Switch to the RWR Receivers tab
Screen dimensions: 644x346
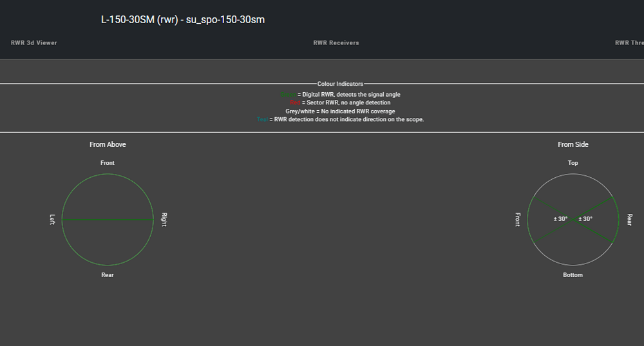click(x=336, y=43)
